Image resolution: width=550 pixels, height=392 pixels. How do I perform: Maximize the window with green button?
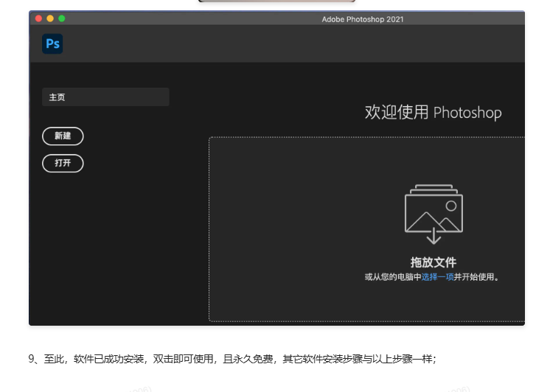pos(62,18)
